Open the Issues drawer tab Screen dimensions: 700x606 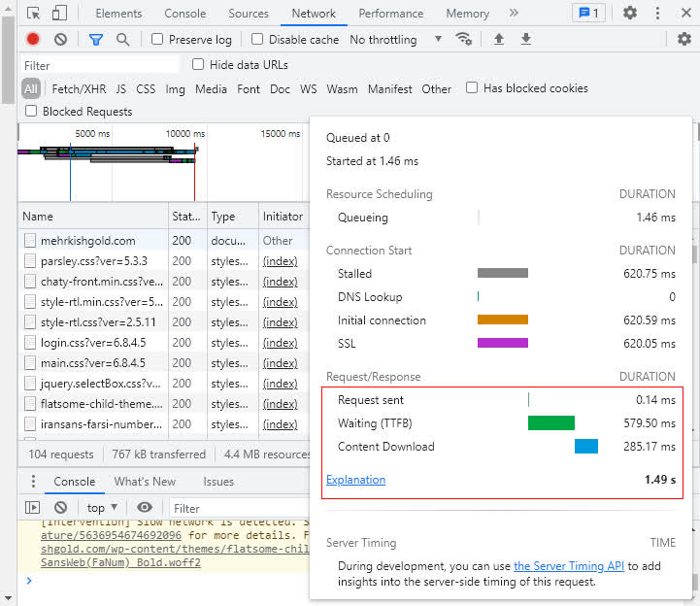pyautogui.click(x=218, y=482)
